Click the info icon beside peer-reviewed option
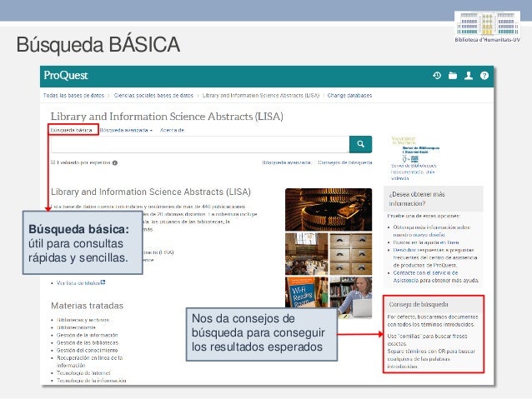The height and width of the screenshot is (399, 532). 115,162
